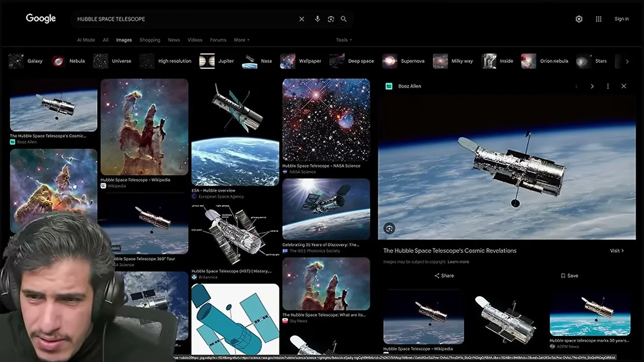Screen dimensions: 644x362
Task: Sign in to Google account
Action: pyautogui.click(x=621, y=19)
